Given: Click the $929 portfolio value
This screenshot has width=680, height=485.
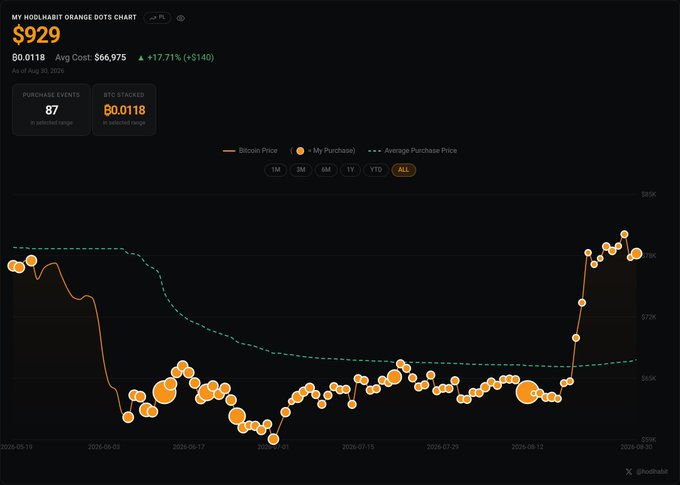Looking at the screenshot, I should (x=36, y=35).
